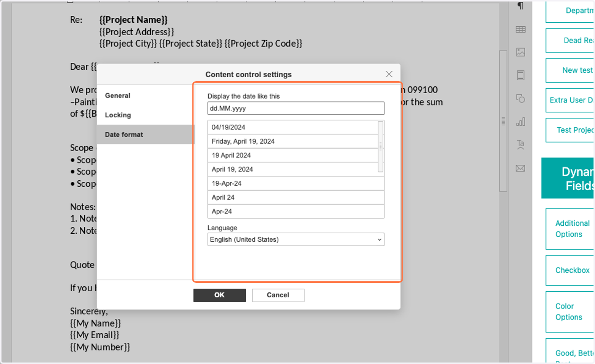
Task: Open mail merge envelope icon
Action: coord(520,168)
